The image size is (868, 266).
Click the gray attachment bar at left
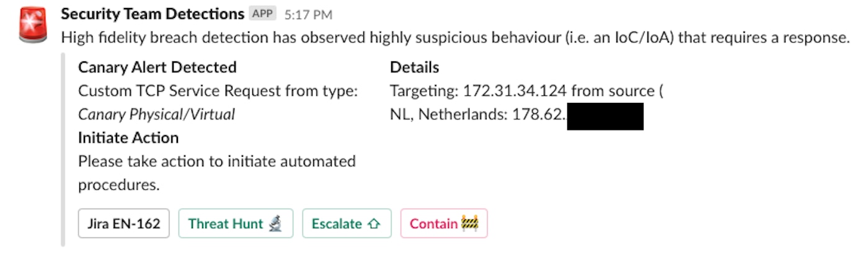(x=63, y=149)
